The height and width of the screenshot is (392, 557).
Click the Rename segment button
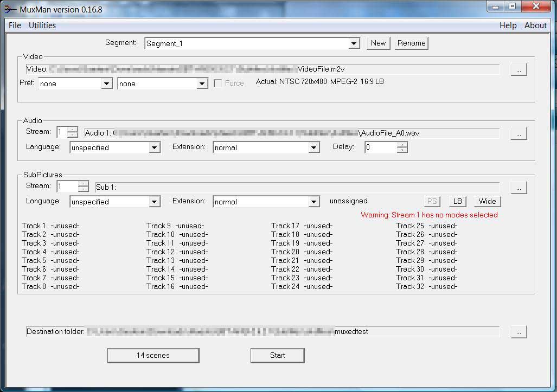[x=411, y=43]
